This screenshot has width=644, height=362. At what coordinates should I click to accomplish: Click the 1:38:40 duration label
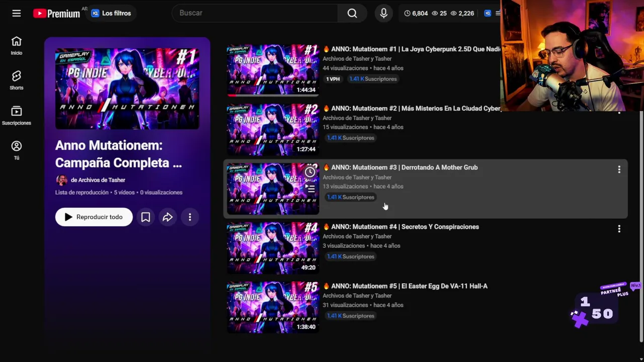[x=306, y=327]
